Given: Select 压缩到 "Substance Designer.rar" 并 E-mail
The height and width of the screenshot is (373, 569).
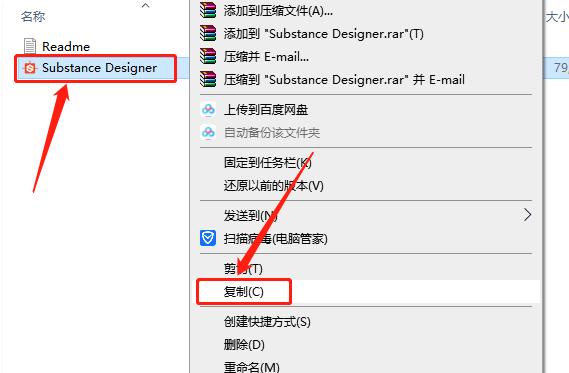Looking at the screenshot, I should [x=366, y=79].
